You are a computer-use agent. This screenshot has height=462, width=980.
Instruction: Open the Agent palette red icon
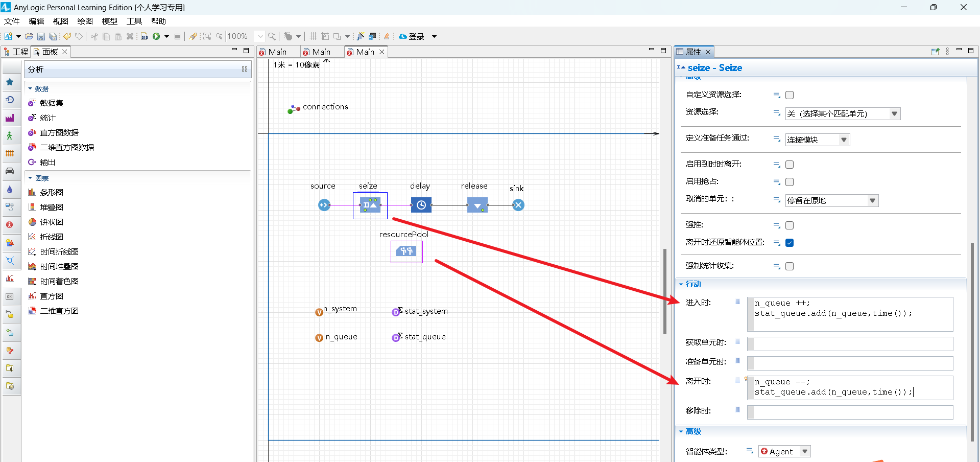10,225
